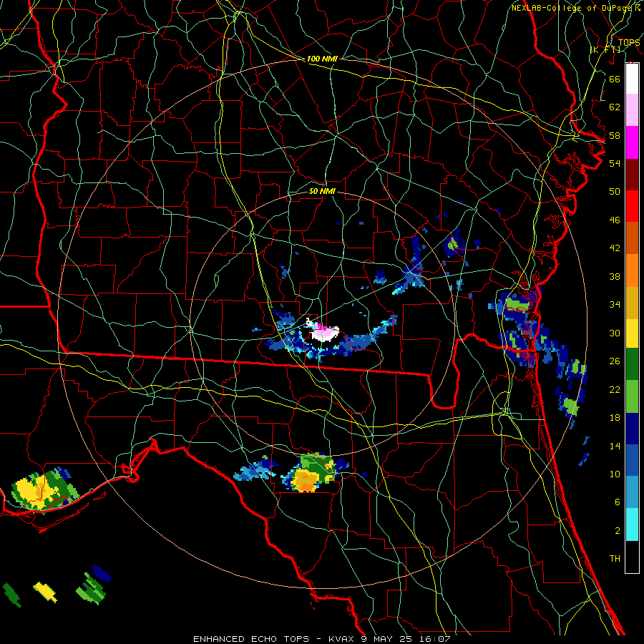Click the legend value "54"

(x=615, y=163)
